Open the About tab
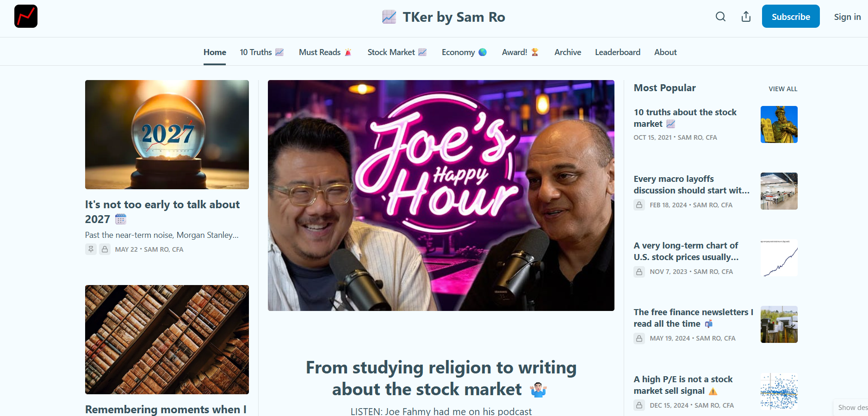The width and height of the screenshot is (868, 416). (665, 52)
